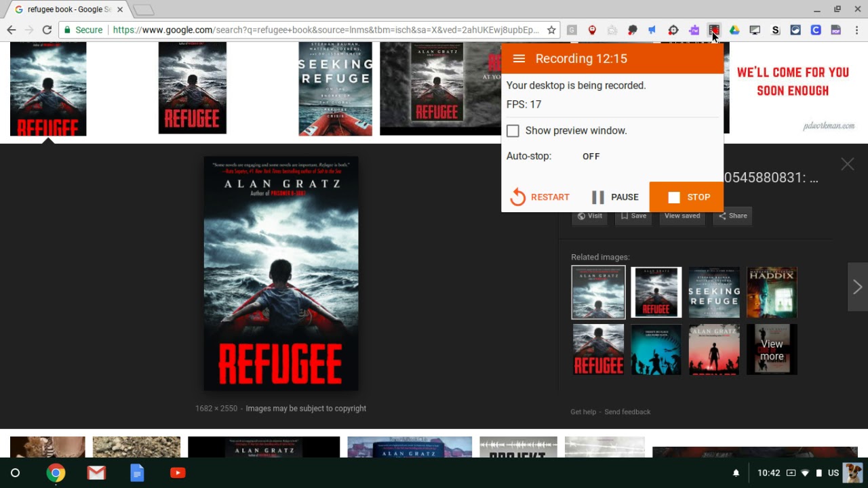Open the blue C extension icon
This screenshot has height=488, width=868.
(816, 30)
